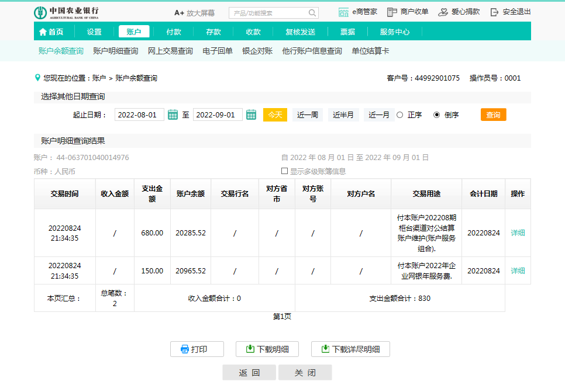Click the start date field 2022-08-01

(139, 115)
